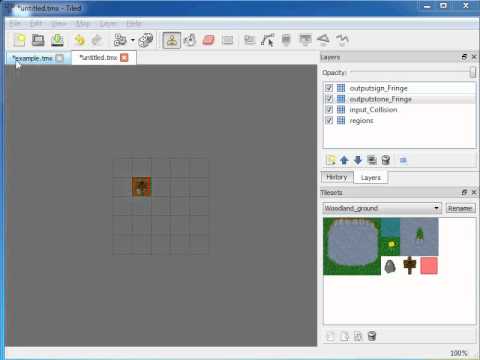Click the Add Layer icon below layer list

coord(331,160)
